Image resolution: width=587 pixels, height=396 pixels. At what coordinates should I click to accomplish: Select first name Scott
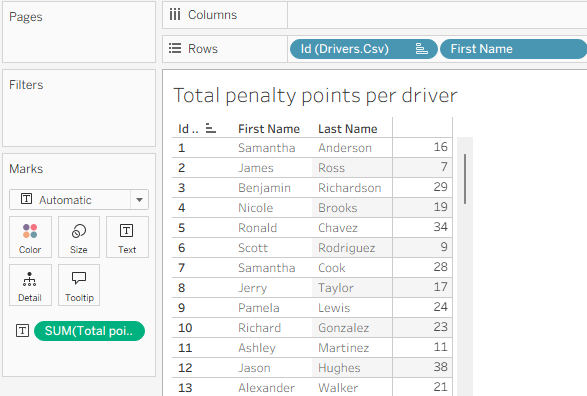click(253, 248)
